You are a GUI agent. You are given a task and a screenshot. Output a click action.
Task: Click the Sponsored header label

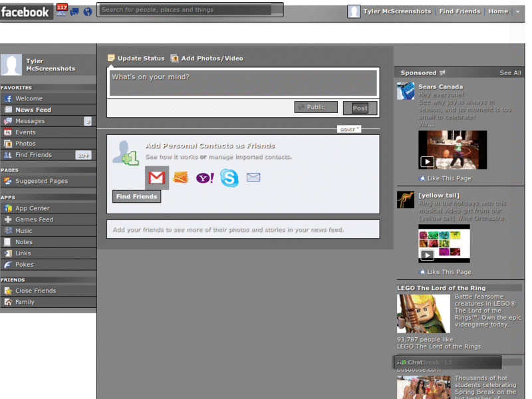click(418, 73)
